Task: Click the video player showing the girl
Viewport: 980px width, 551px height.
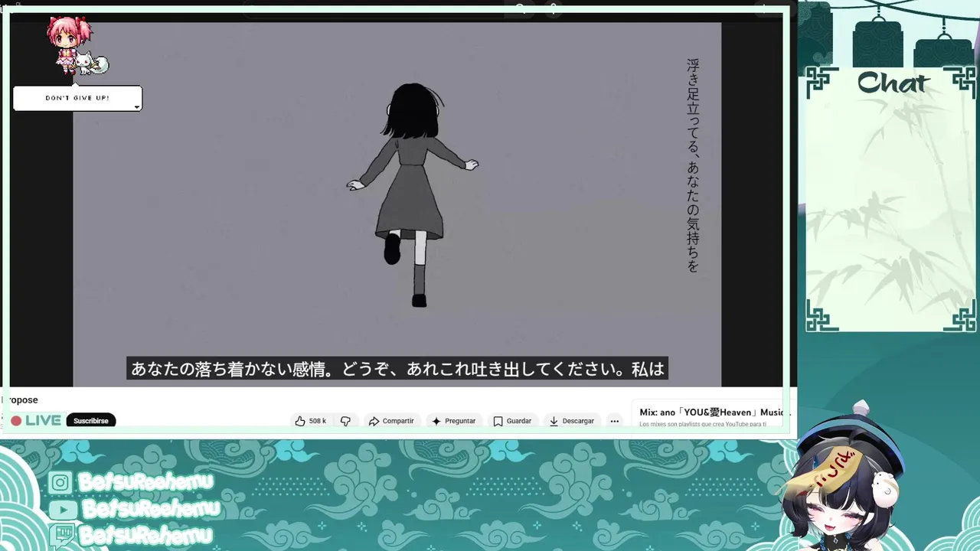Action: 397,204
